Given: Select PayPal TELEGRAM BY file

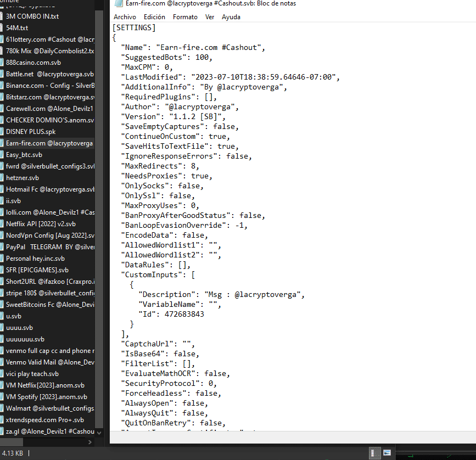Looking at the screenshot, I should point(47,247).
